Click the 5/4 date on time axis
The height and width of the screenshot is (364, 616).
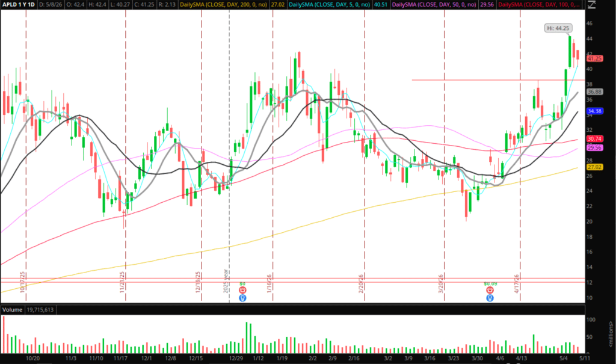click(x=564, y=358)
